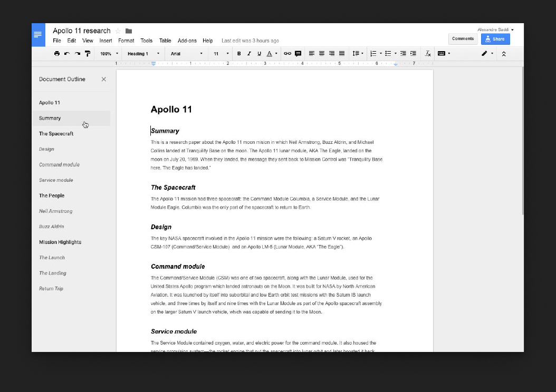Click the Increase indent icon
Viewport: 556px width, 392px height.
[413, 53]
